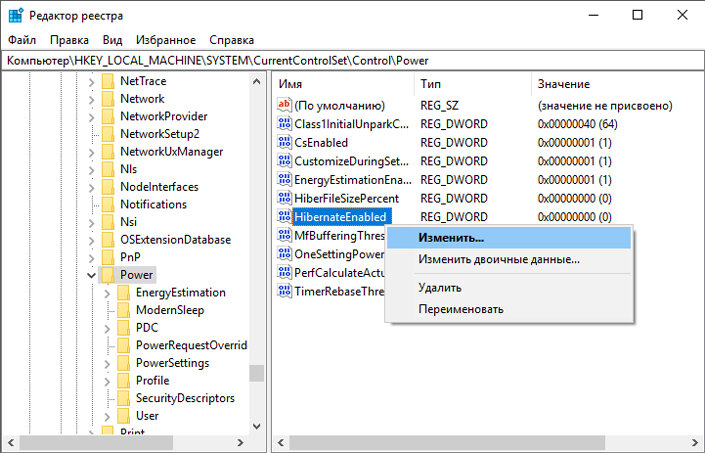Click values pane horizontal scrollbar left arrow
This screenshot has width=705, height=453.
(x=281, y=443)
